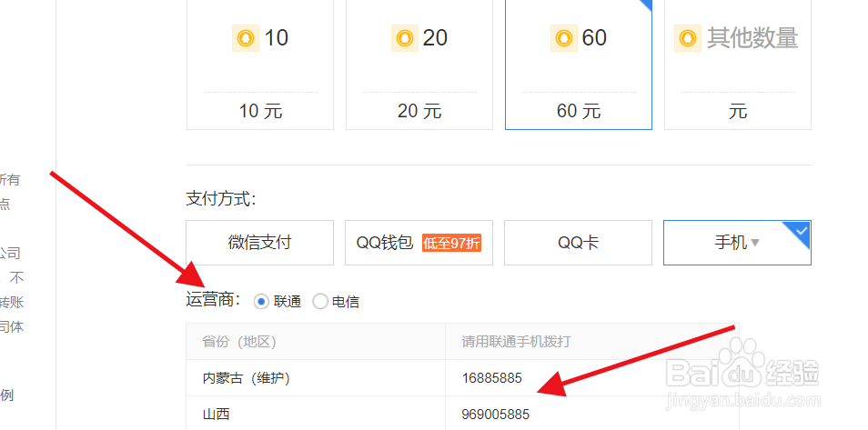Click the number 969005885
868x430 pixels.
pyautogui.click(x=496, y=414)
